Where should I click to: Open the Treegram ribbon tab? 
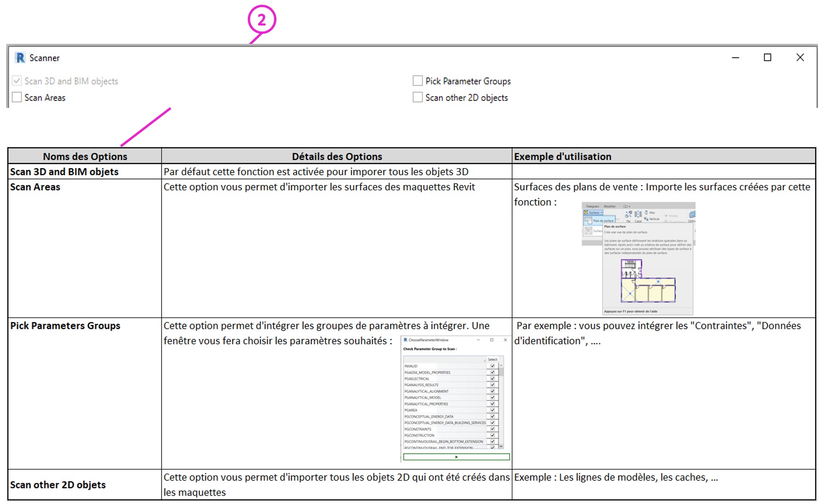click(592, 206)
